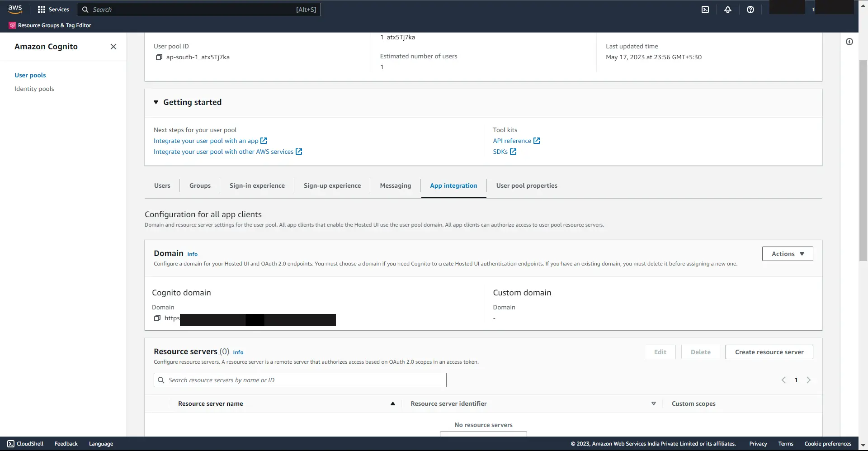Screen dimensions: 868x451
Task: Follow 'Integrate your user pool with other AWS services'
Action: click(223, 152)
